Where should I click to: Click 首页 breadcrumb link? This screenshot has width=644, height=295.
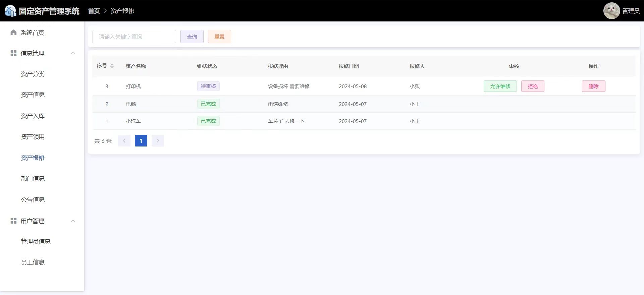(94, 11)
